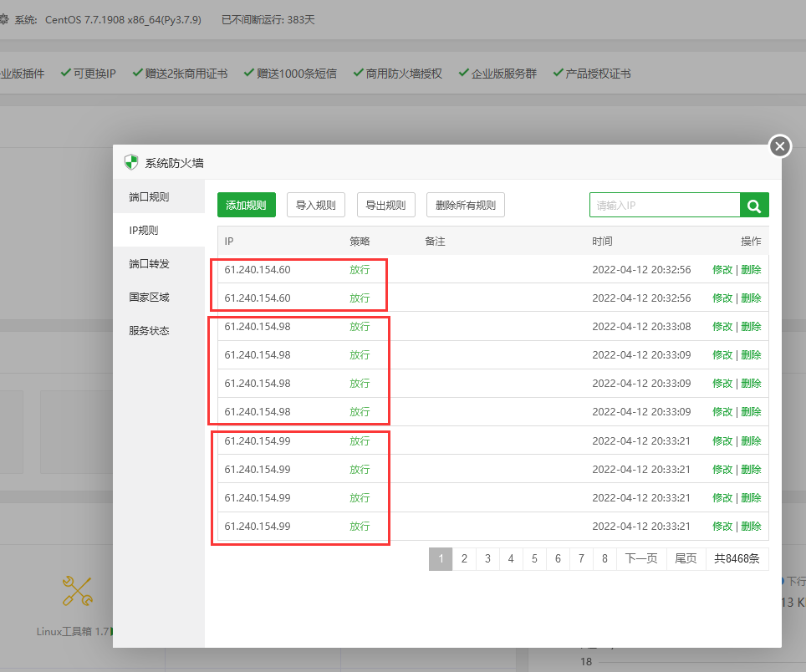Delete the first 61.240.154.60 rule

pos(751,270)
